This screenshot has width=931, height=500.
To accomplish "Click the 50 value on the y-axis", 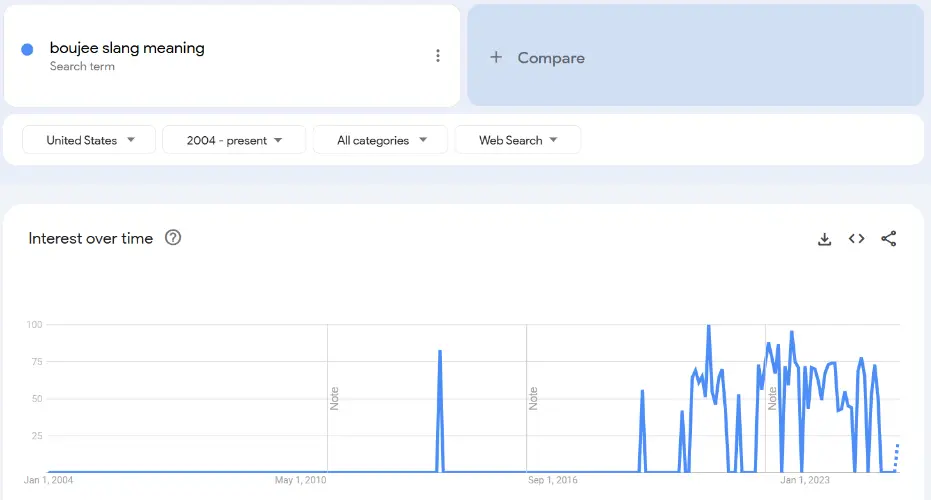I will coord(37,398).
